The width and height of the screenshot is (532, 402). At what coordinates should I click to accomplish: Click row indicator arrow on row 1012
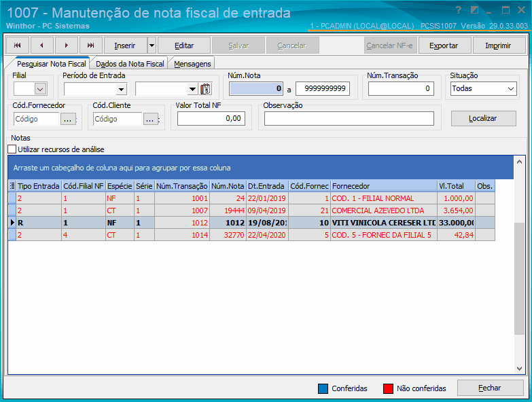[x=12, y=223]
